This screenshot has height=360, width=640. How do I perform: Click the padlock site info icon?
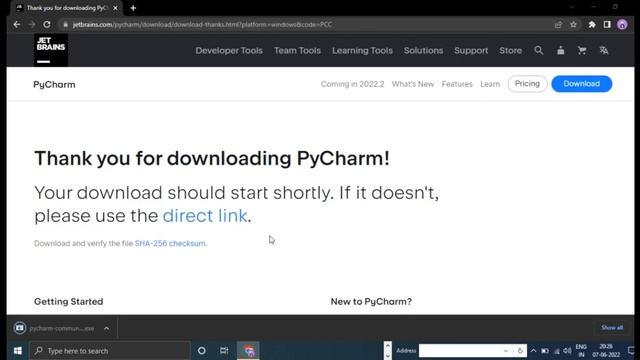pyautogui.click(x=65, y=24)
